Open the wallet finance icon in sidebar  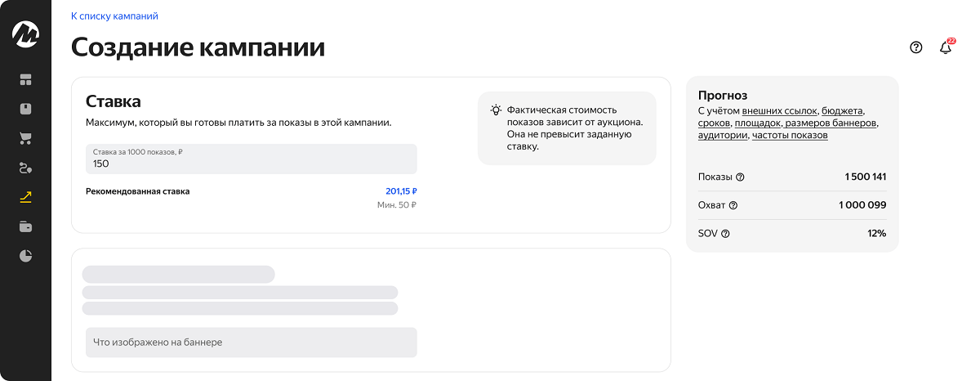[x=25, y=226]
